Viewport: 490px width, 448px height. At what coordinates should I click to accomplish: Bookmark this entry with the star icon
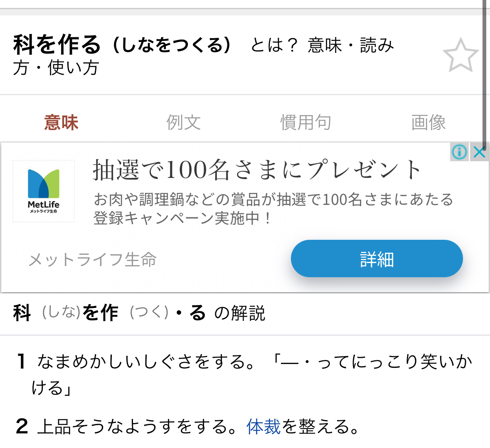click(x=460, y=56)
